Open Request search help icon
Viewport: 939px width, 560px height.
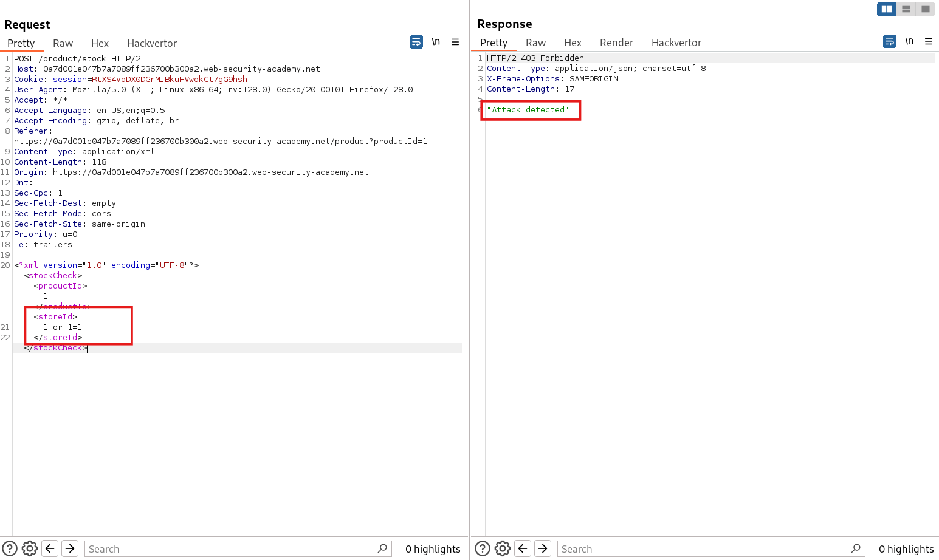point(10,548)
